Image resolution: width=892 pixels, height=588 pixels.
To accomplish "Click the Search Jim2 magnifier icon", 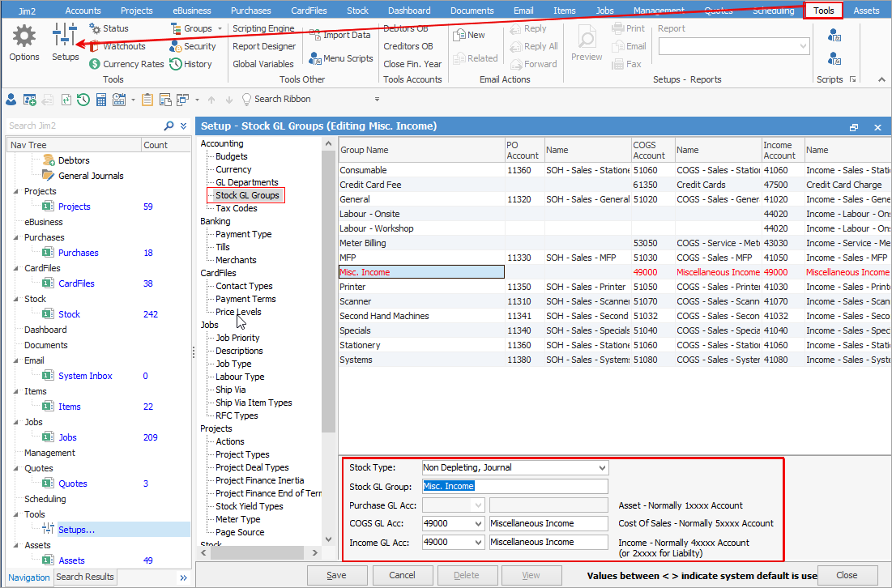I will [x=169, y=126].
